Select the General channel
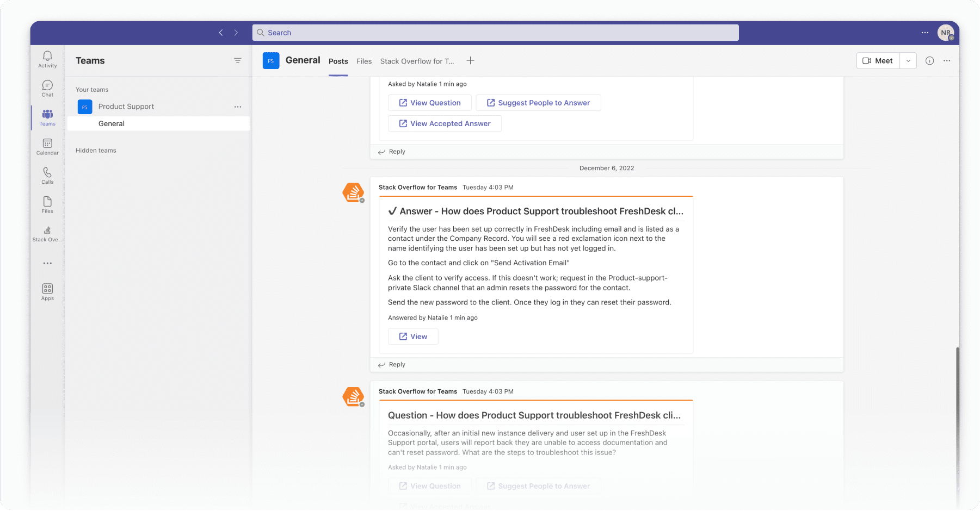This screenshot has width=980, height=511. click(x=158, y=123)
